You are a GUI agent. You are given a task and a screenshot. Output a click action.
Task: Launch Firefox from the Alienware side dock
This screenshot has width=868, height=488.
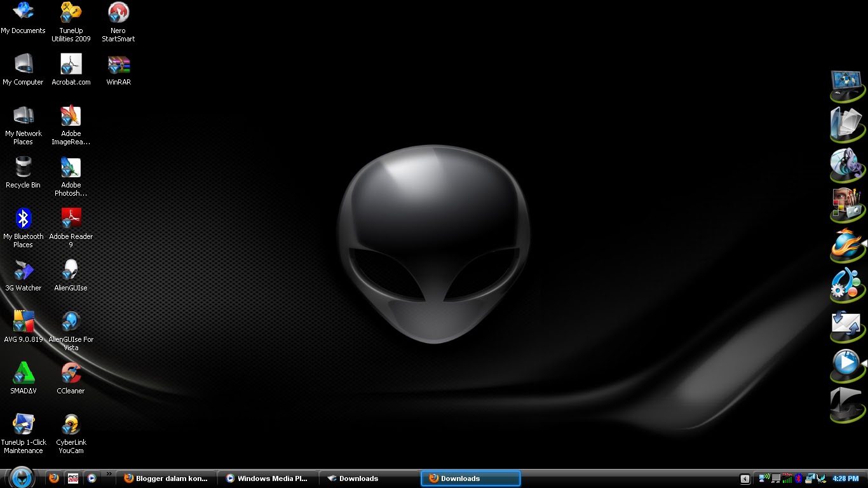847,245
